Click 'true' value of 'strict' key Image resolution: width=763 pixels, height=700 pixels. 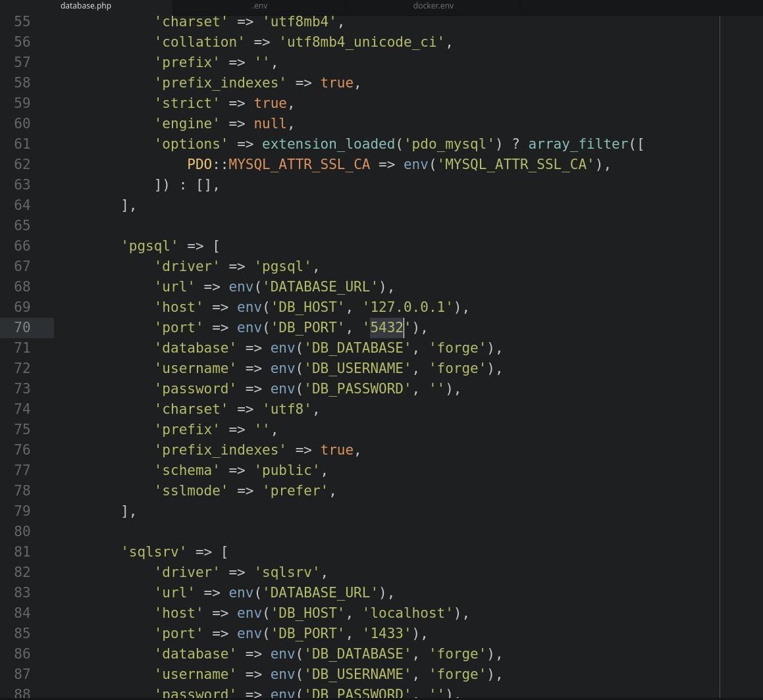click(x=270, y=103)
